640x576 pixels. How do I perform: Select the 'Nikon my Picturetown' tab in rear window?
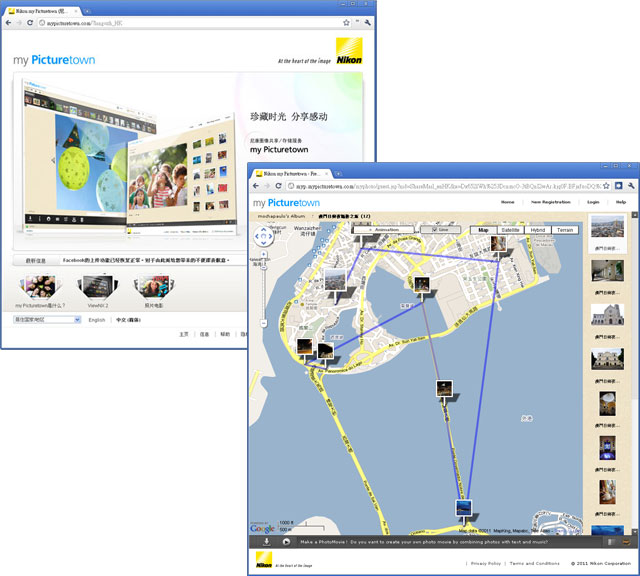[42, 11]
